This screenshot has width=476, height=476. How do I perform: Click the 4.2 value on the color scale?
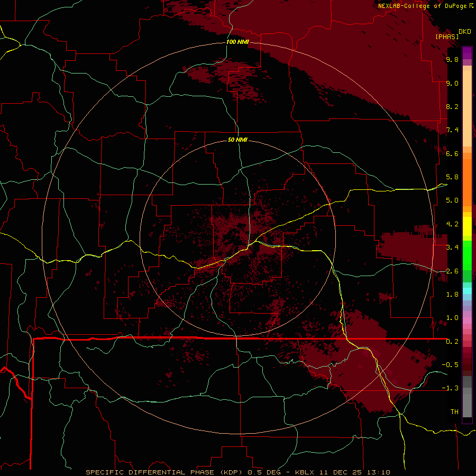452,224
